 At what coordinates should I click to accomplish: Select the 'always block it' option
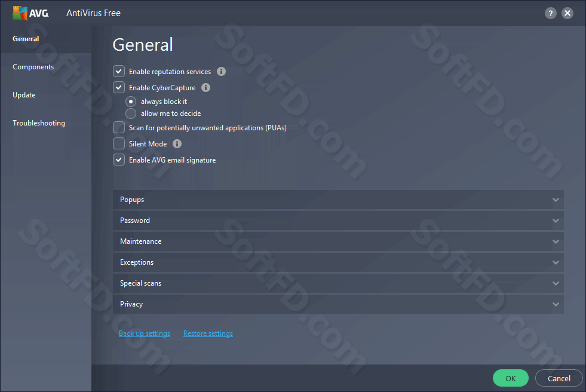click(131, 102)
